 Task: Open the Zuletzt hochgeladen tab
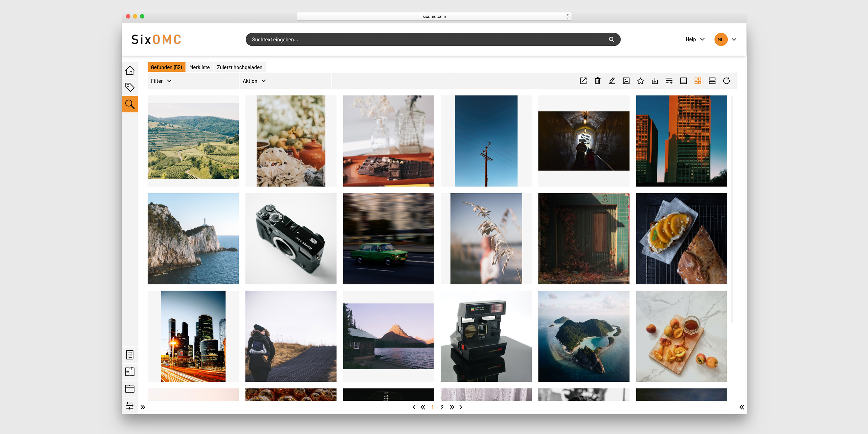click(240, 67)
